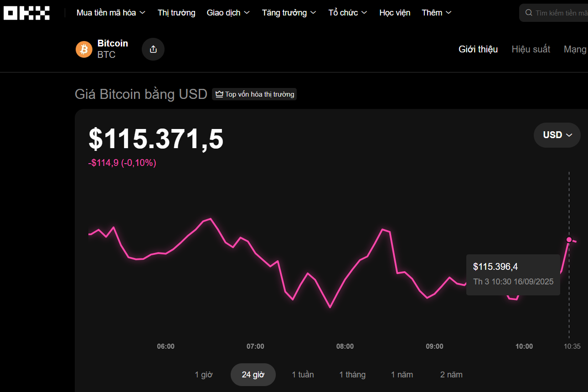Switch to the "Hiệu suất" tab
The image size is (588, 392).
pyautogui.click(x=531, y=49)
